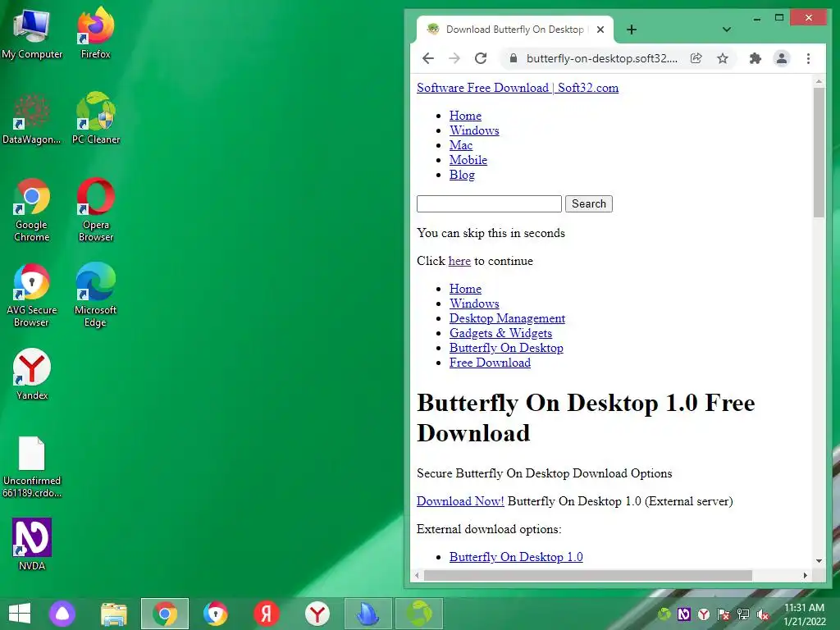Launch Firefox from the desktop
Viewport: 840px width, 630px height.
click(96, 33)
